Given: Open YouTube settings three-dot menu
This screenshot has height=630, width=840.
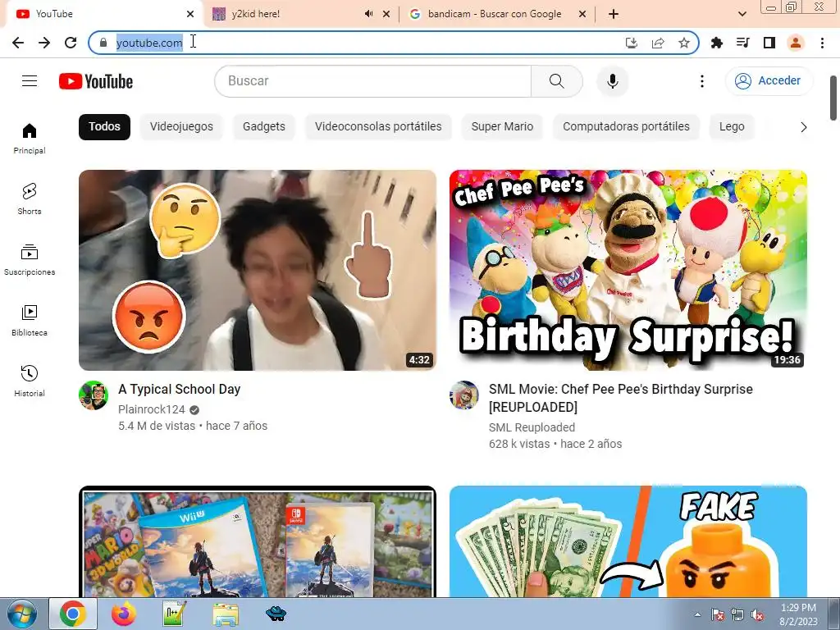Looking at the screenshot, I should click(x=702, y=81).
